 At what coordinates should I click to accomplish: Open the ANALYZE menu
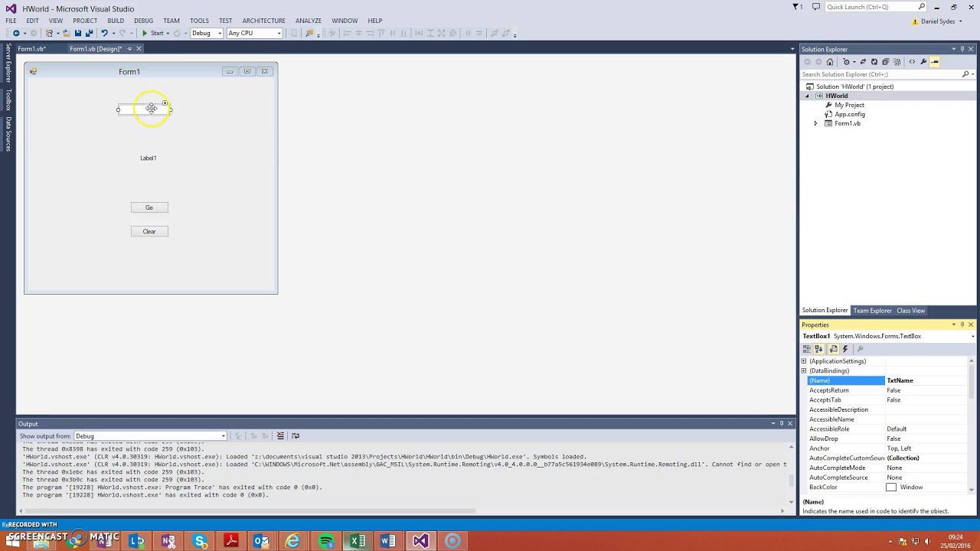click(x=309, y=21)
